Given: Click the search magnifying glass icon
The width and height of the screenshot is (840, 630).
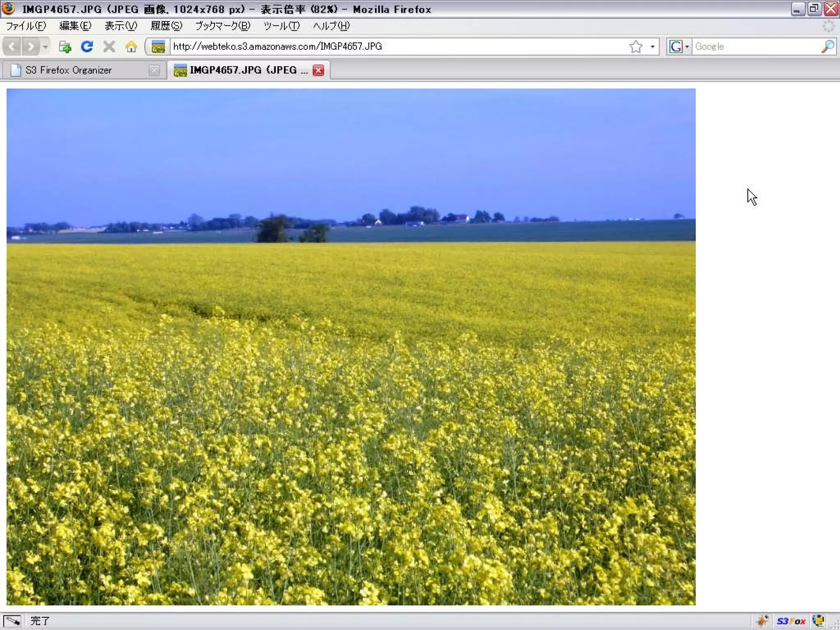Looking at the screenshot, I should (x=828, y=46).
